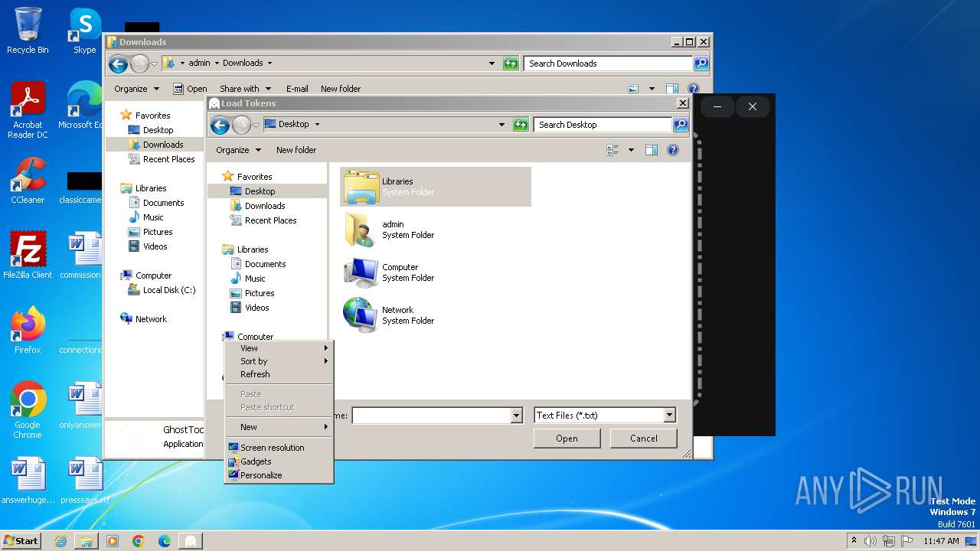Click E-mail in Downloads toolbar

[297, 89]
